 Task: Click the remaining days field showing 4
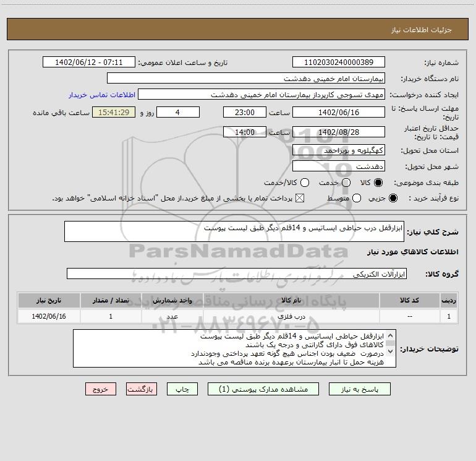tap(178, 112)
